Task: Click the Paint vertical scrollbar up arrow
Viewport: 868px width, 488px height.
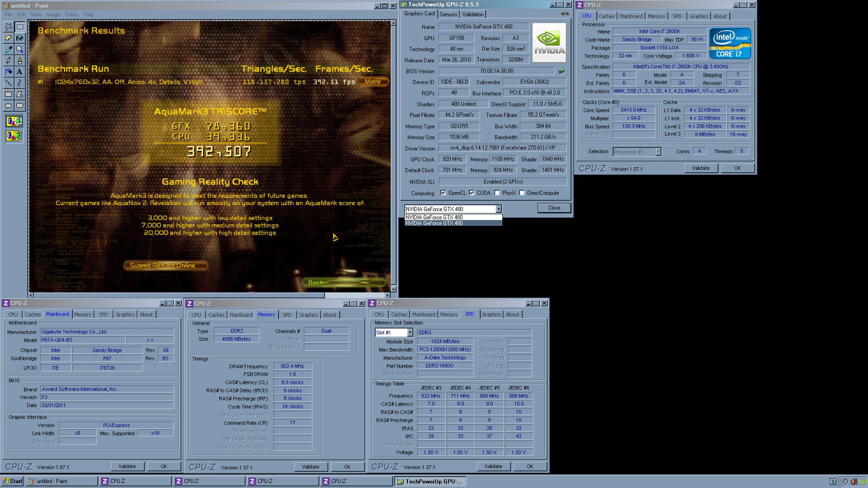Action: tap(394, 24)
